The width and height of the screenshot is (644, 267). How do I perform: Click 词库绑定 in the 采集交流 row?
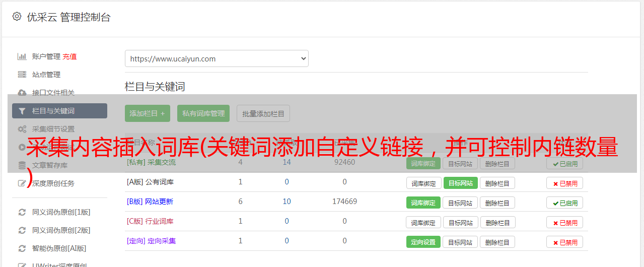[423, 164]
